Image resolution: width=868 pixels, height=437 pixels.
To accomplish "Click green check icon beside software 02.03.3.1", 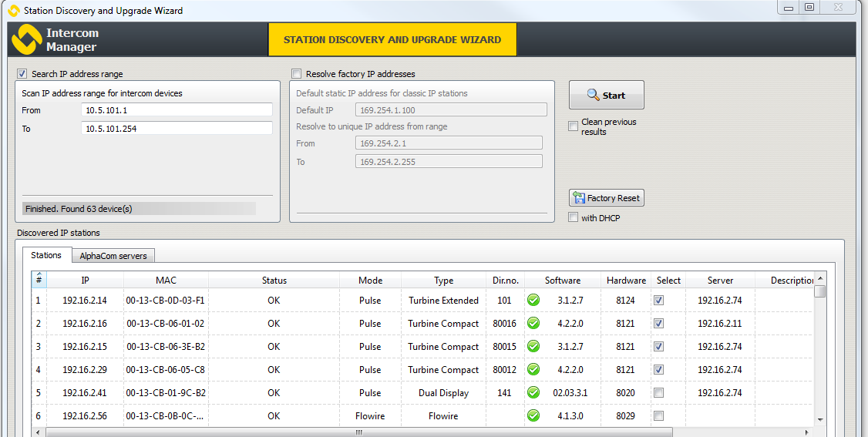I will click(533, 393).
